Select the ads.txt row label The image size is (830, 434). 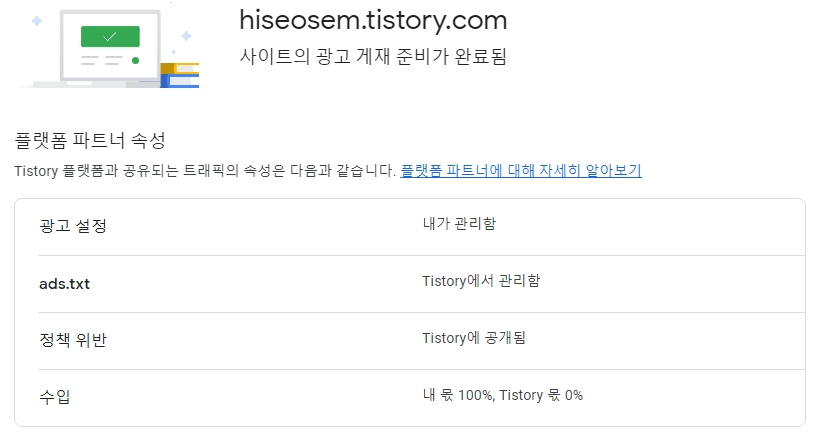click(64, 283)
